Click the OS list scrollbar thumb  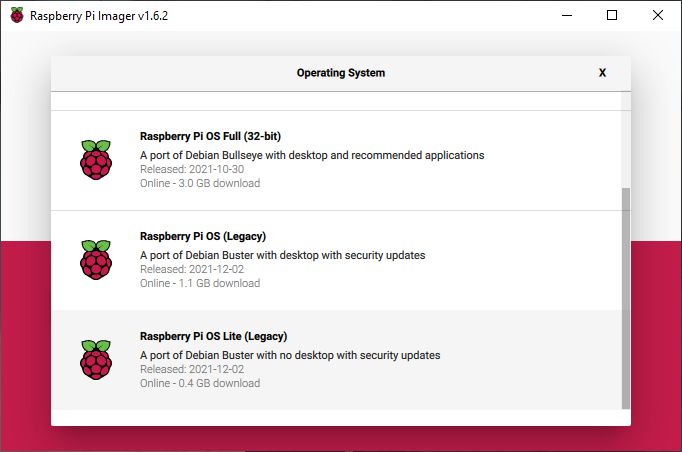tap(625, 298)
